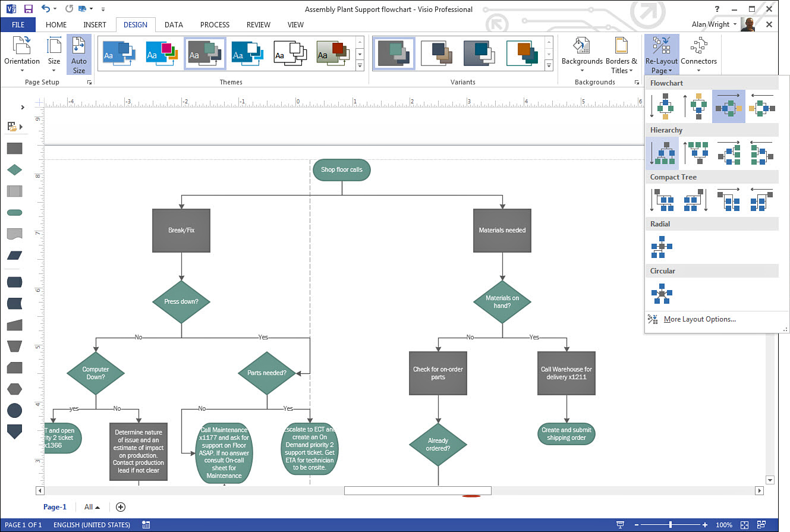Click ENGLISH (UNITED STATES) language indicator

tap(92, 525)
